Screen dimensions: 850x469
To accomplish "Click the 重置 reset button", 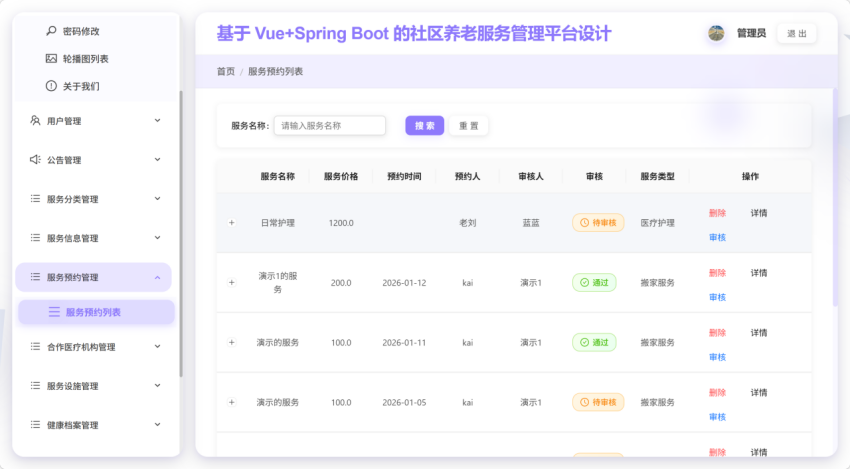I will pos(468,126).
